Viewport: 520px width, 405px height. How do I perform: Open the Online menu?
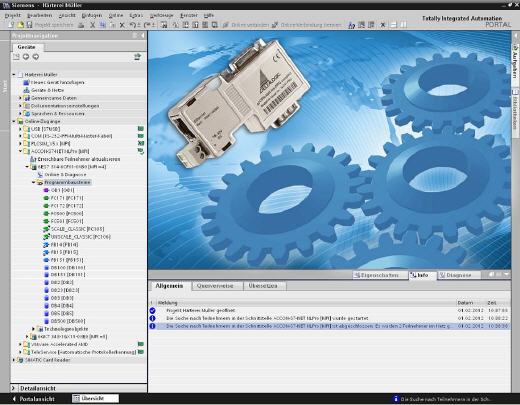(x=116, y=15)
